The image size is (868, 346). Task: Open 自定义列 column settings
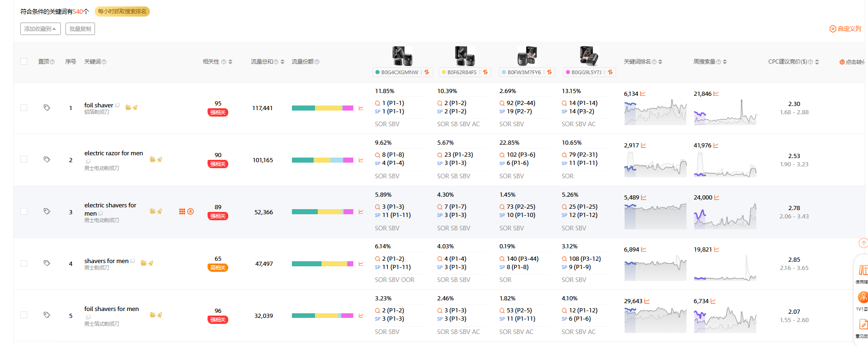point(845,29)
